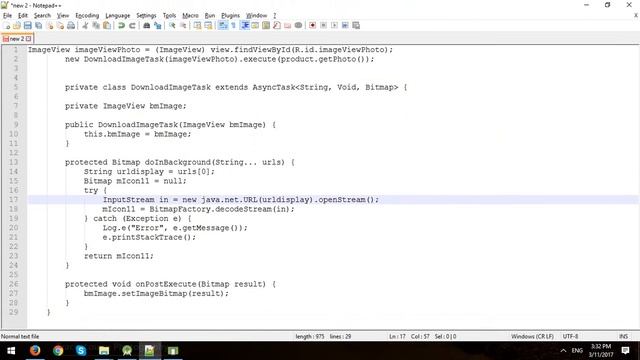
Task: Click 'BitmapFactory.decodeStream' on line 18
Action: [211, 209]
